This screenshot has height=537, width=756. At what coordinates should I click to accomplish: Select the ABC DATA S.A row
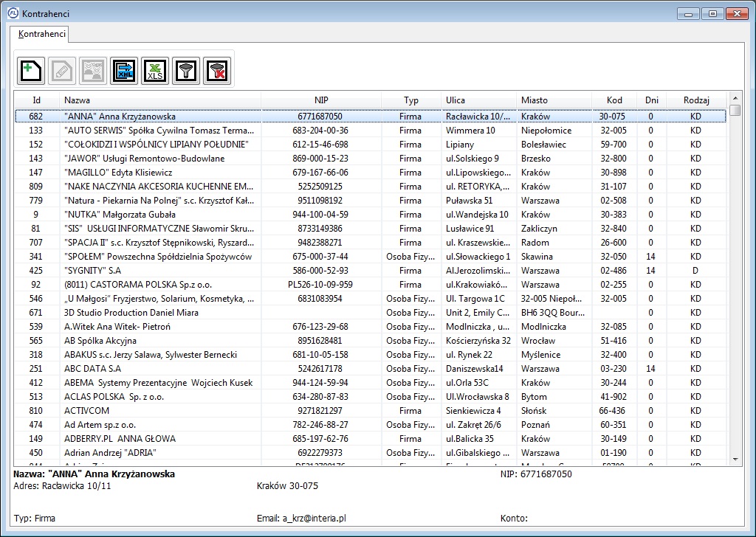click(x=371, y=368)
